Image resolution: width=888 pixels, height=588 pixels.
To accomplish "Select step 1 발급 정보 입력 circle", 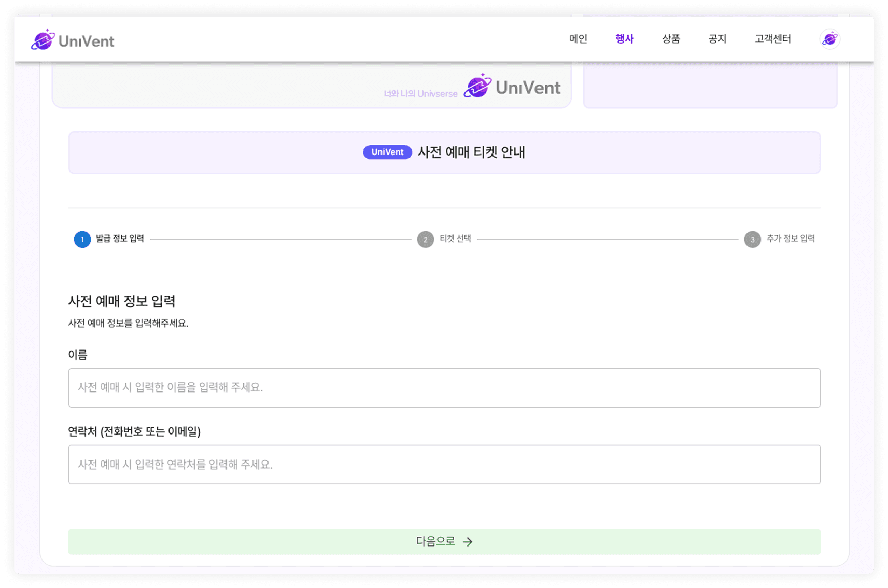I will click(82, 239).
